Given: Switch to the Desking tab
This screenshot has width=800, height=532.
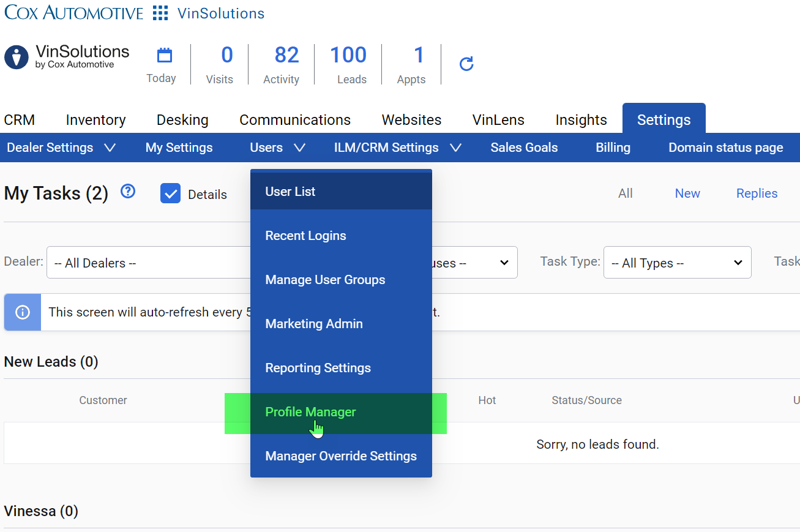Looking at the screenshot, I should tap(182, 120).
